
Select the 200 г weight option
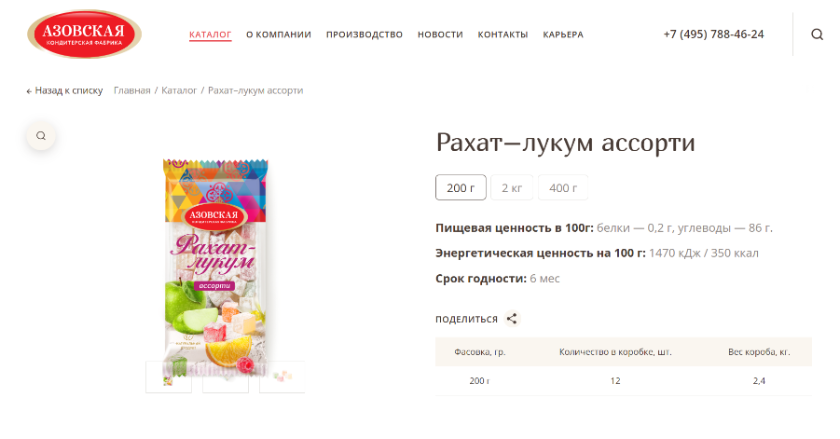(x=461, y=188)
